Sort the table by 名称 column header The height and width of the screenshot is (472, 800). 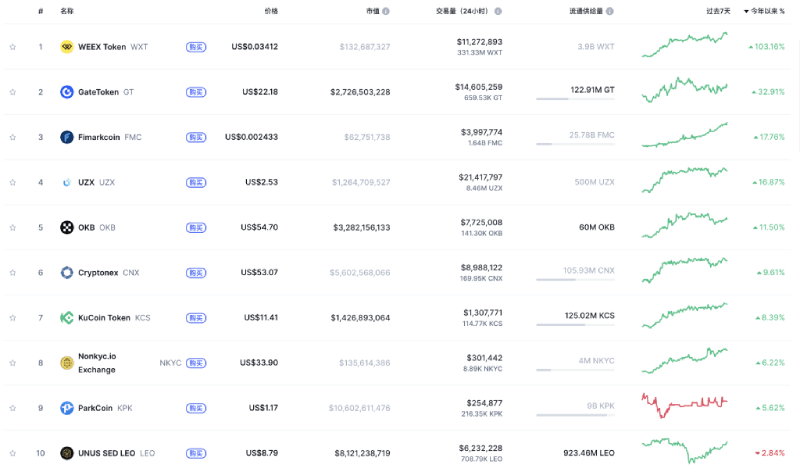click(x=66, y=11)
